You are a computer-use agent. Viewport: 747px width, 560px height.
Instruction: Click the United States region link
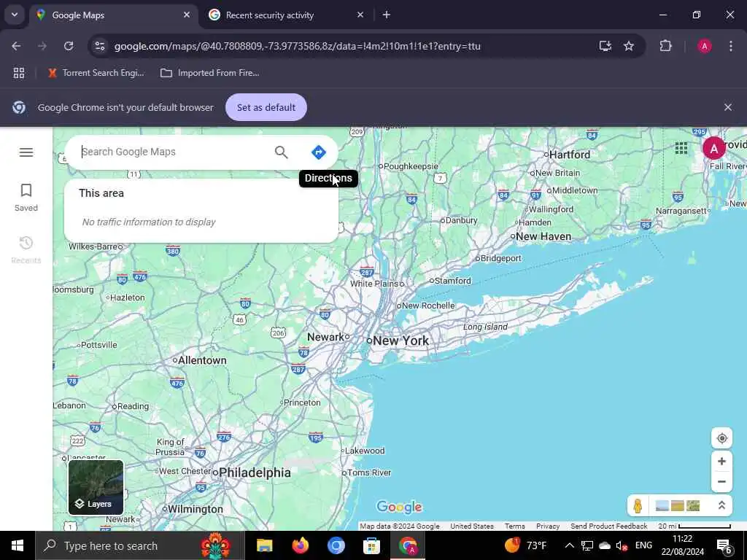click(472, 526)
